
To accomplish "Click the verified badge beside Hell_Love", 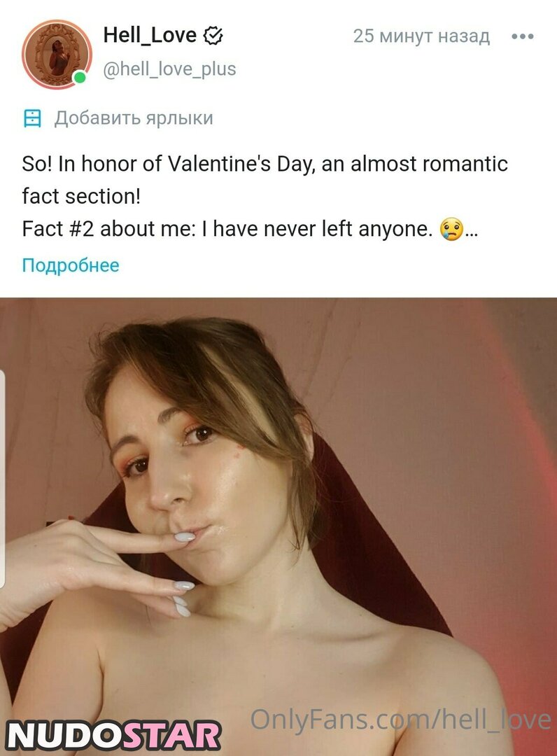I will pos(213,36).
